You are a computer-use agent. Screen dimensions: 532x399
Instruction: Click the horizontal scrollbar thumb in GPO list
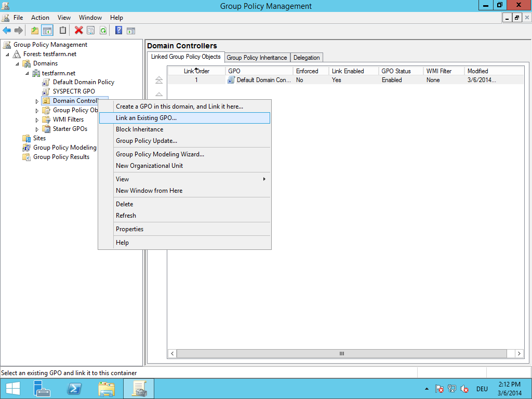(x=342, y=353)
